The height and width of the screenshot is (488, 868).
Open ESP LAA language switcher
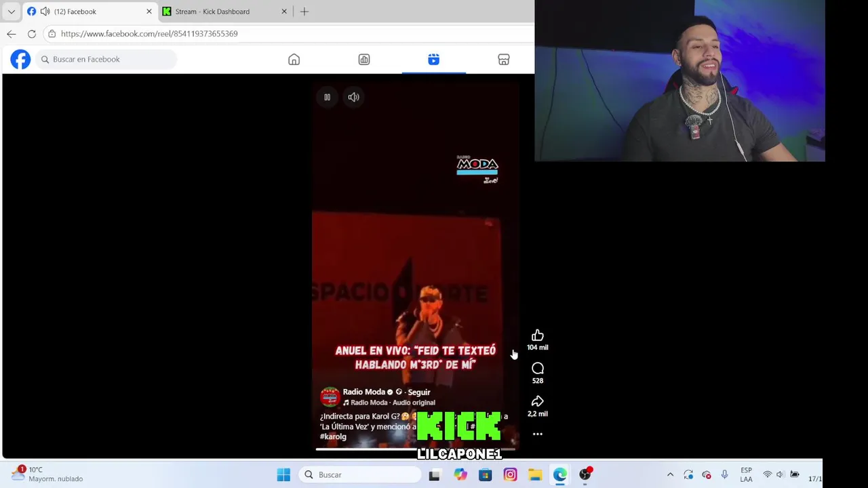(746, 474)
